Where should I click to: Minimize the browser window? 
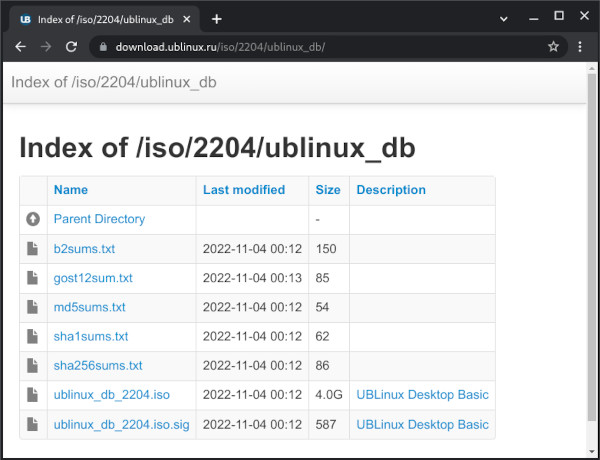click(x=534, y=19)
